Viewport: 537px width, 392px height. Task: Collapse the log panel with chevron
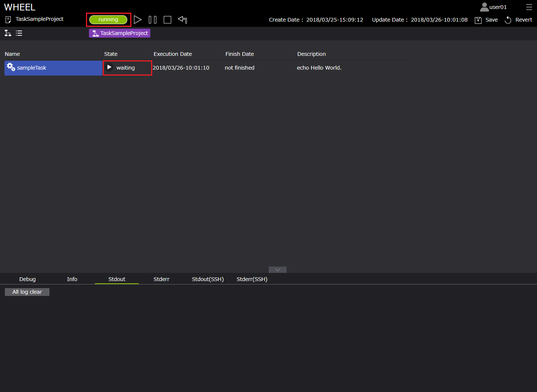point(277,270)
